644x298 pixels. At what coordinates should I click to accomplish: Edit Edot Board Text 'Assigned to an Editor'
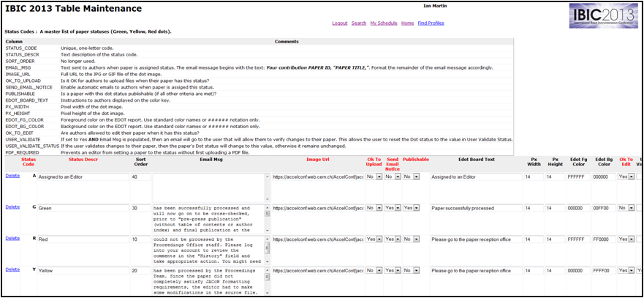(476, 177)
